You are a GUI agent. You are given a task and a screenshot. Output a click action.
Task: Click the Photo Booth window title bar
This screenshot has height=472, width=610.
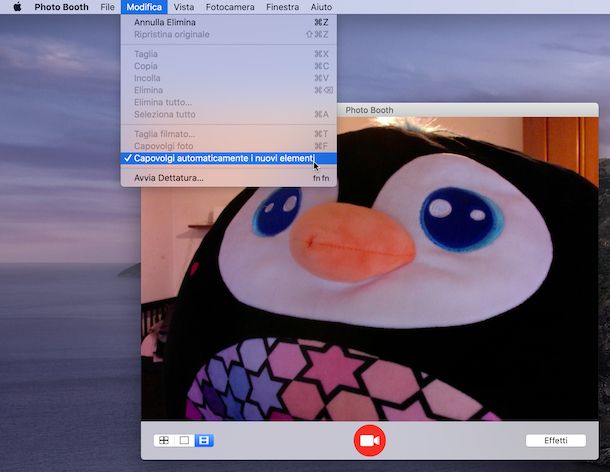(x=467, y=110)
